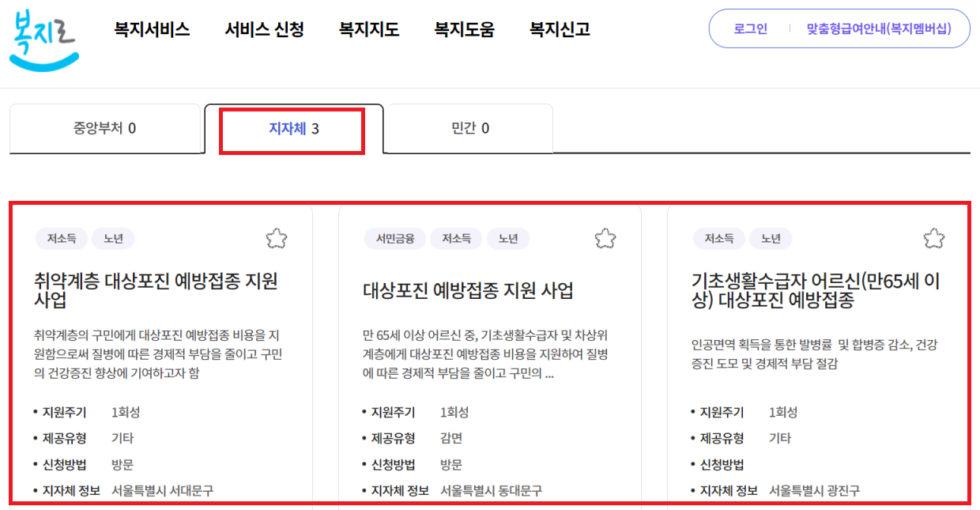
Task: Open the 서비스 신청 menu
Action: coord(262,29)
